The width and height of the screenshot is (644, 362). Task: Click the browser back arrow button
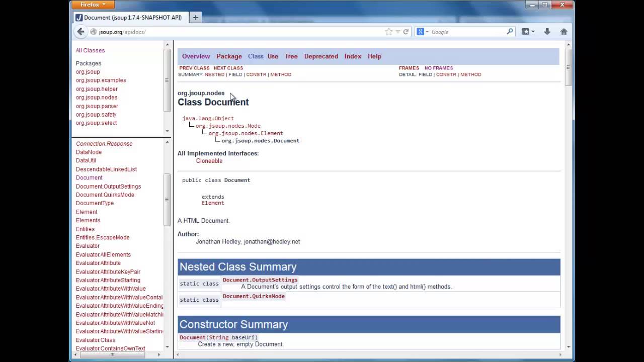point(80,32)
